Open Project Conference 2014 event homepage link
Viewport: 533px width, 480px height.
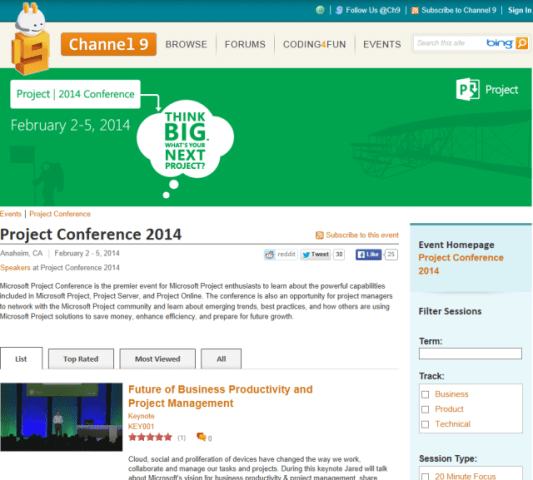(461, 264)
